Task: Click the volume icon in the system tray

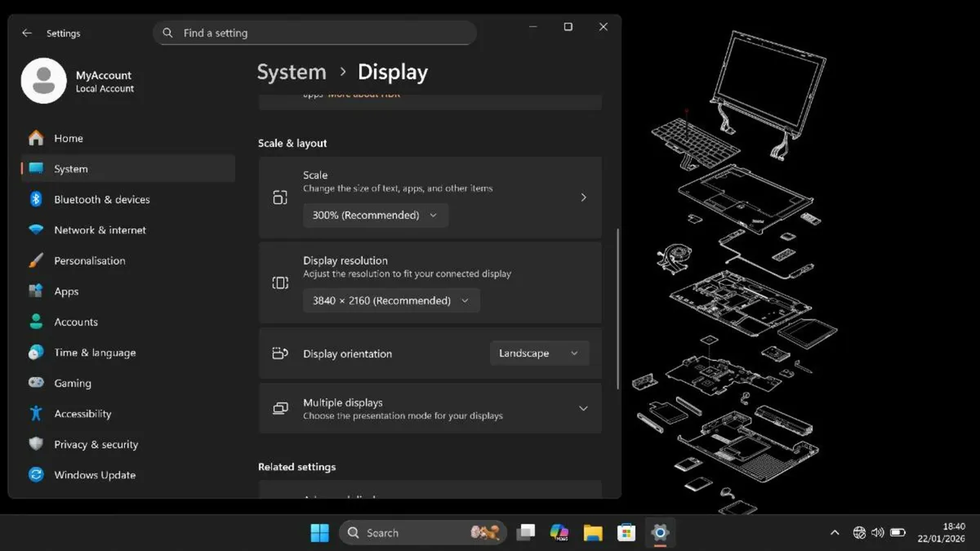Action: point(877,532)
